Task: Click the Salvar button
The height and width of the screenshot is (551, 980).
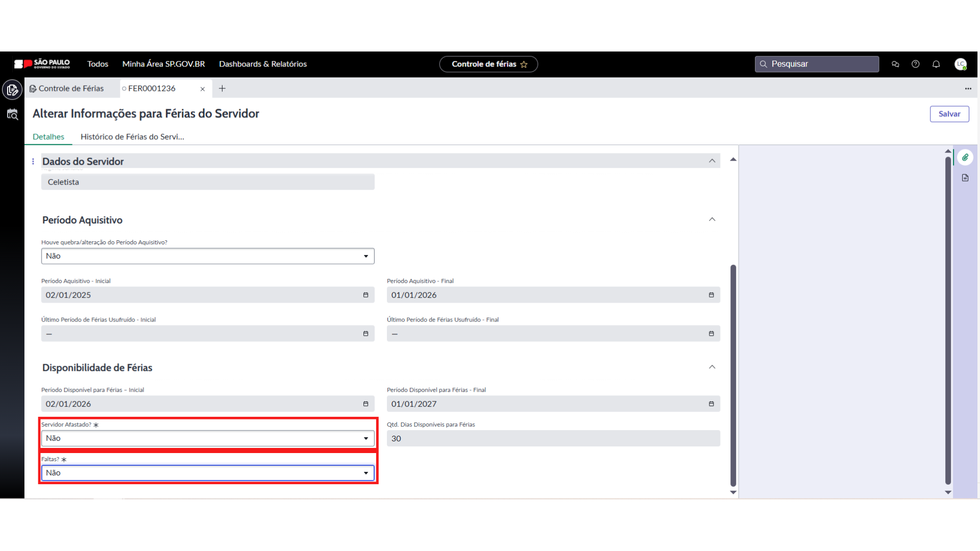Action: click(949, 114)
